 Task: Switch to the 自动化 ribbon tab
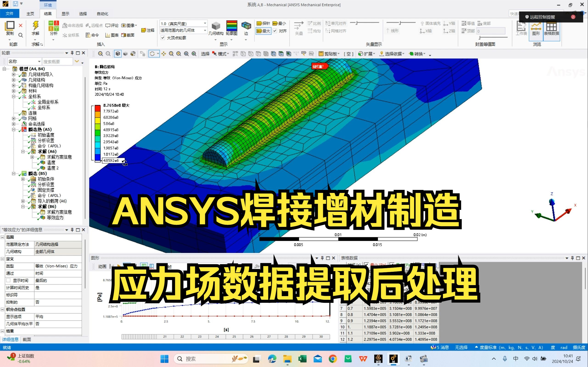102,14
